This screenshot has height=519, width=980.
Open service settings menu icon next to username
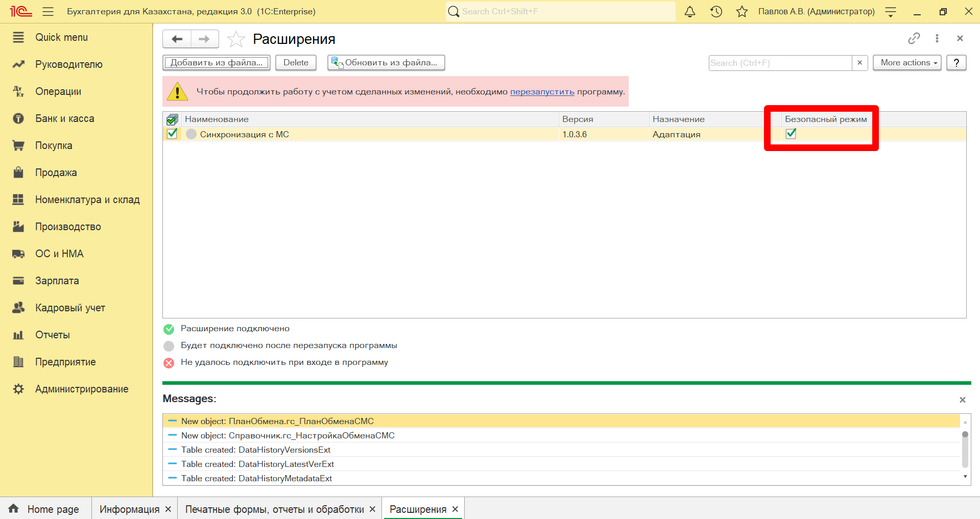(891, 12)
